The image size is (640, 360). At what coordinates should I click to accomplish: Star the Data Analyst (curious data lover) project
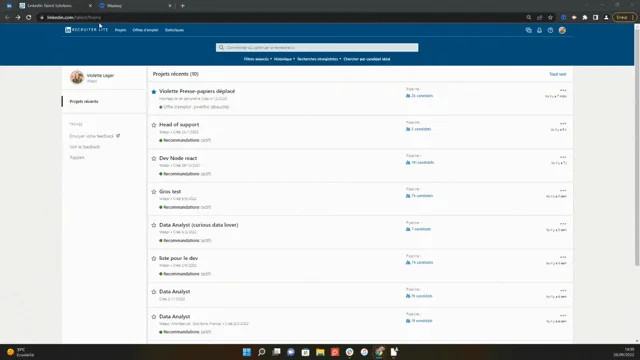pos(154,225)
